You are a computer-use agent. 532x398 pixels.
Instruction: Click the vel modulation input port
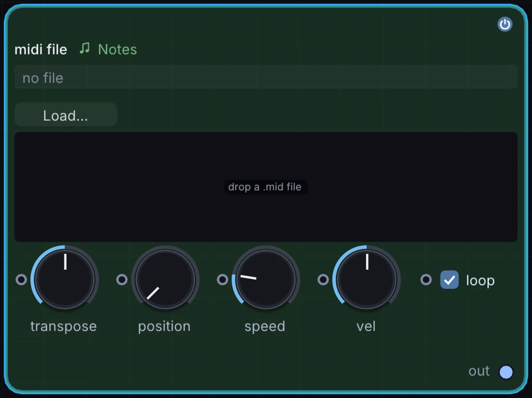tap(323, 280)
